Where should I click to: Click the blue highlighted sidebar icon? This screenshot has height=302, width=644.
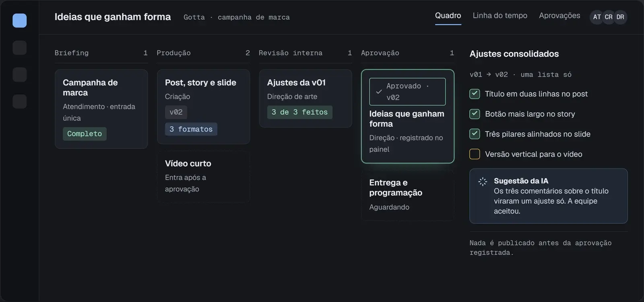[20, 21]
